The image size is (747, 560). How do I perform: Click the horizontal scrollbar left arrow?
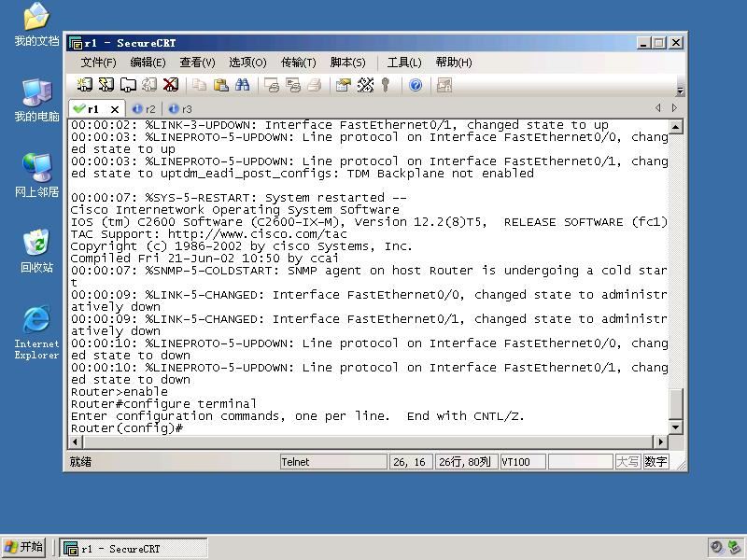pos(76,441)
